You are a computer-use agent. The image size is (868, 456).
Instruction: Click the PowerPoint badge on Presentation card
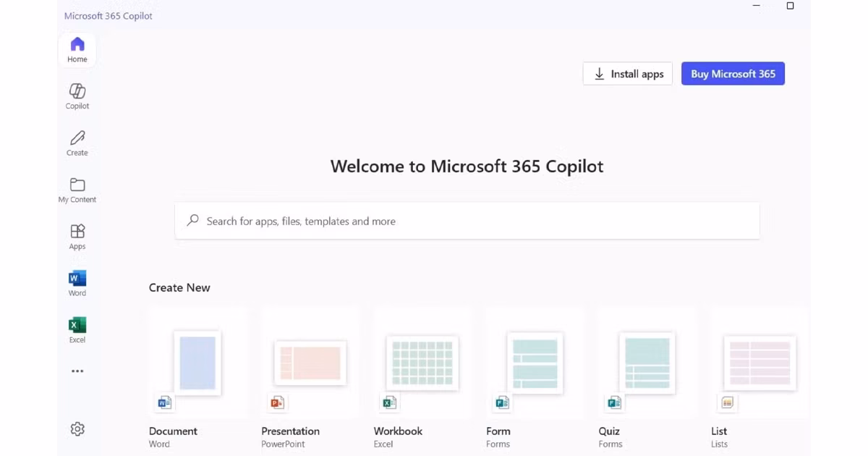[x=277, y=402]
